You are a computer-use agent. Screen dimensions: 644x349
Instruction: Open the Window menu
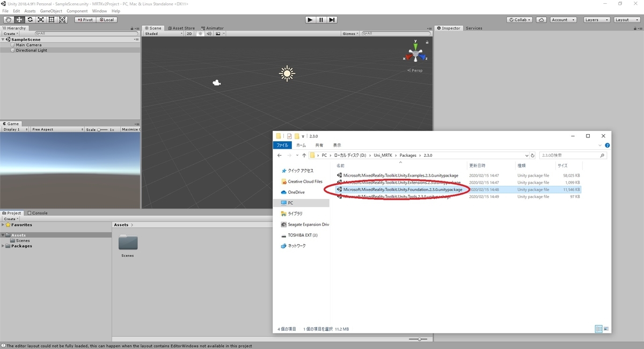coord(99,11)
